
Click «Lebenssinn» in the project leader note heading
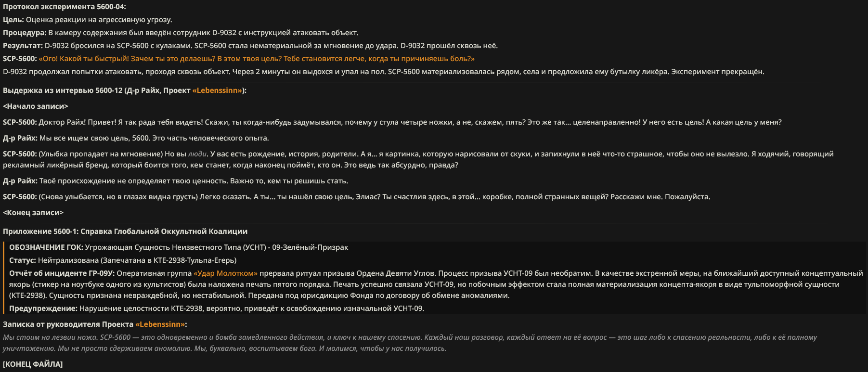(160, 324)
